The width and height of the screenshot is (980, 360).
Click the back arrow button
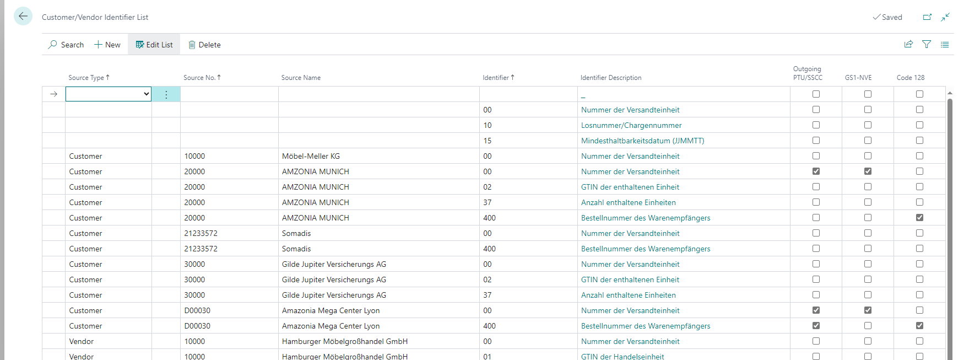click(23, 17)
